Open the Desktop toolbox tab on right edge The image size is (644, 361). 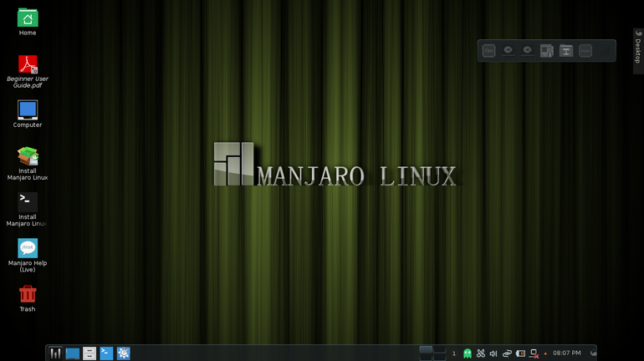coord(637,50)
